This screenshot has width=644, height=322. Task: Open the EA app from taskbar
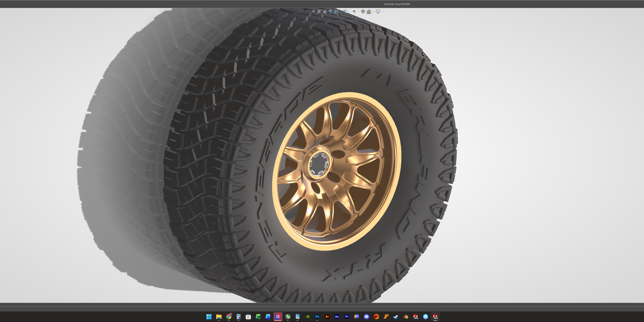click(x=376, y=317)
